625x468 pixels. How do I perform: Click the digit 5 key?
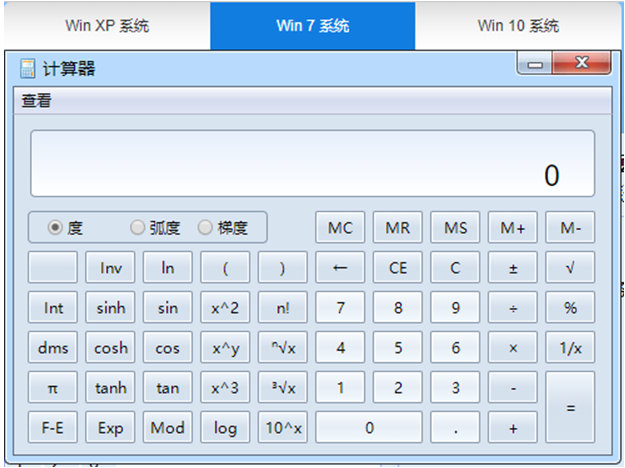[397, 347]
